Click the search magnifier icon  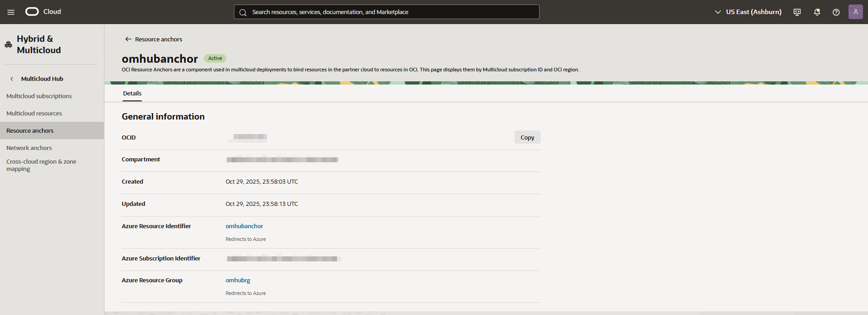[243, 12]
